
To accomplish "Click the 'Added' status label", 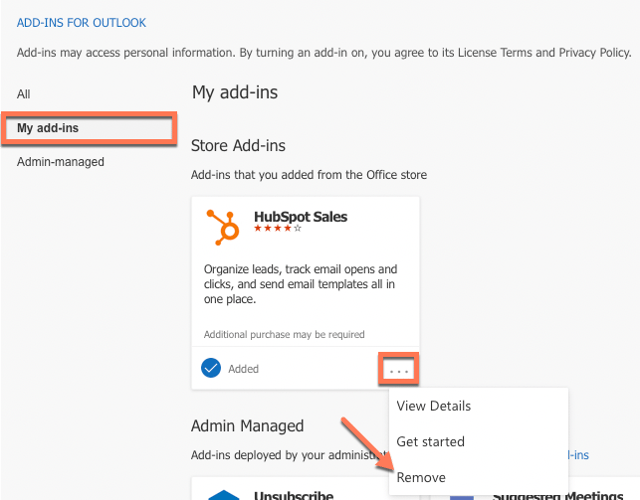I will 243,369.
